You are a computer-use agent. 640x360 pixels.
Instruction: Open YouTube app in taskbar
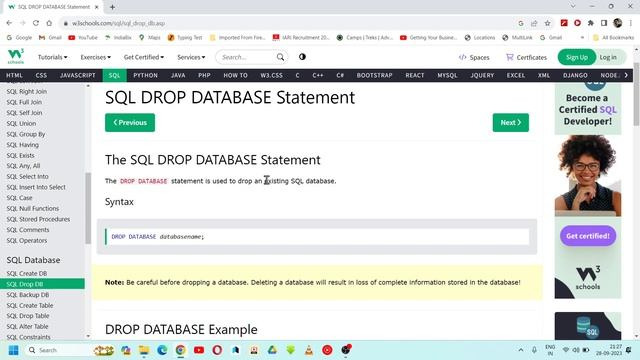tap(199, 350)
